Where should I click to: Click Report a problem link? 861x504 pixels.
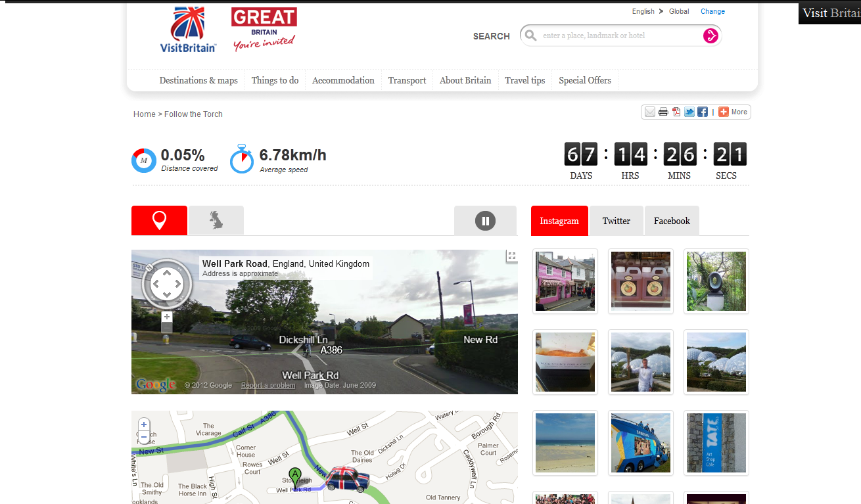coord(268,385)
